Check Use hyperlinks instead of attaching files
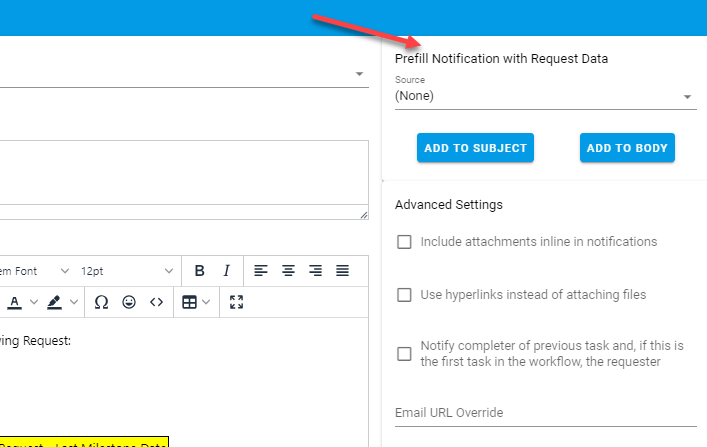Viewport: 707px width, 447px height. [405, 295]
